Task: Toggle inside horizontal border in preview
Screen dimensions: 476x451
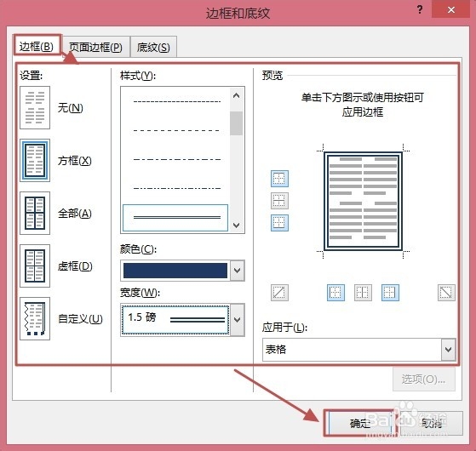Action: [279, 201]
